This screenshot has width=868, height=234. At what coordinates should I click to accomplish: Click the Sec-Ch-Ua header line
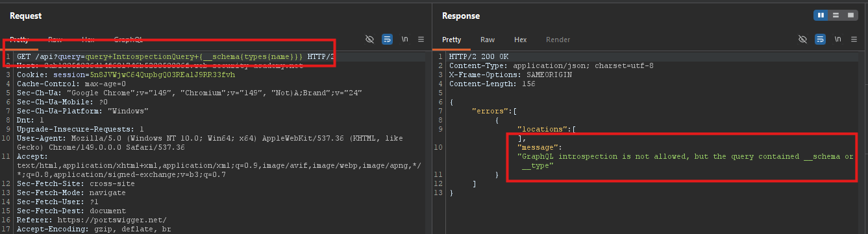(x=189, y=93)
